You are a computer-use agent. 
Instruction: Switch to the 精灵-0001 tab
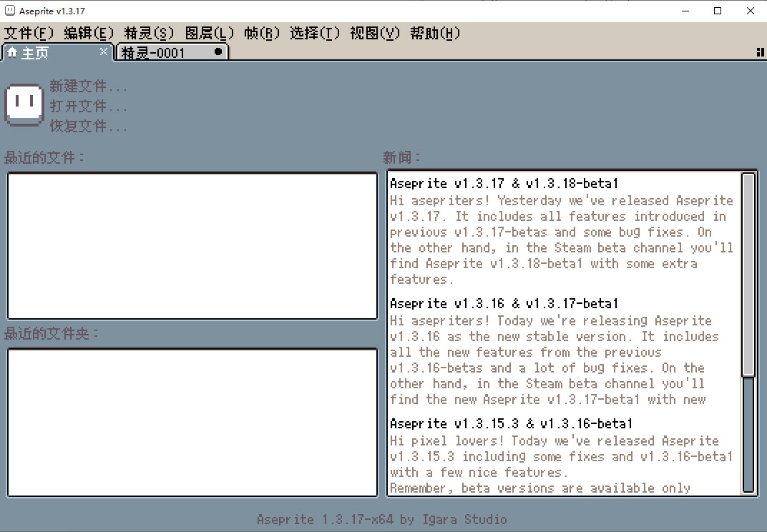click(171, 52)
